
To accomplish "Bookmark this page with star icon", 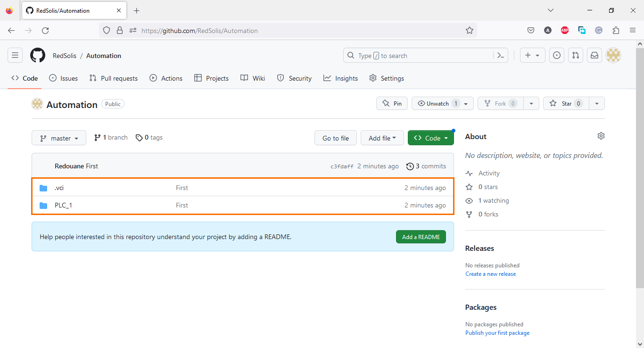I will [x=470, y=30].
